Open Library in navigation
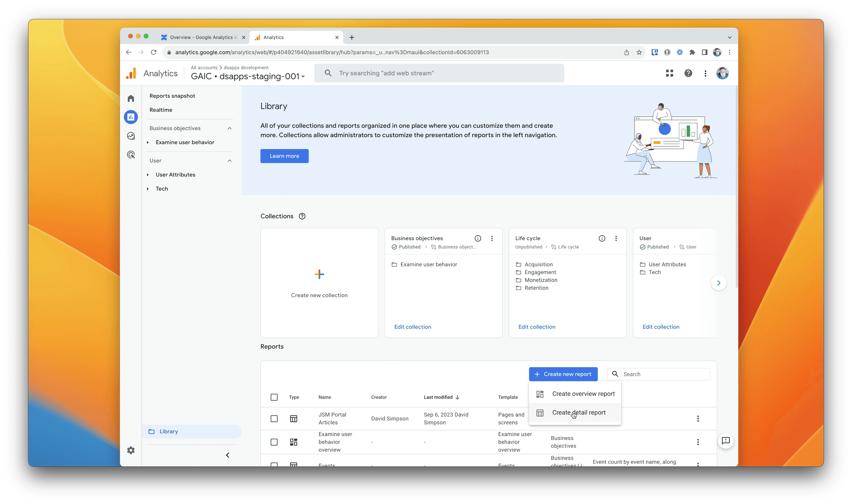This screenshot has width=852, height=504. [191, 432]
